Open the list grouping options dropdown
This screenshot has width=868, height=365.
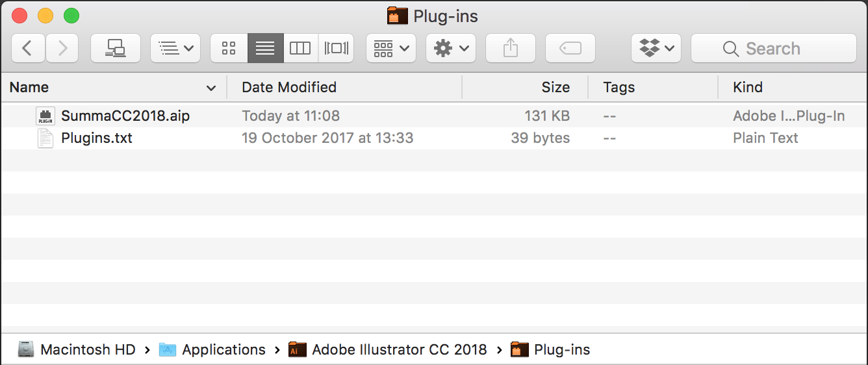point(175,48)
